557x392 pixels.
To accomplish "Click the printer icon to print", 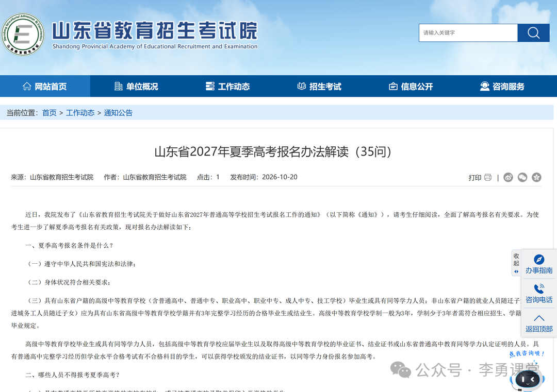I will tap(488, 177).
